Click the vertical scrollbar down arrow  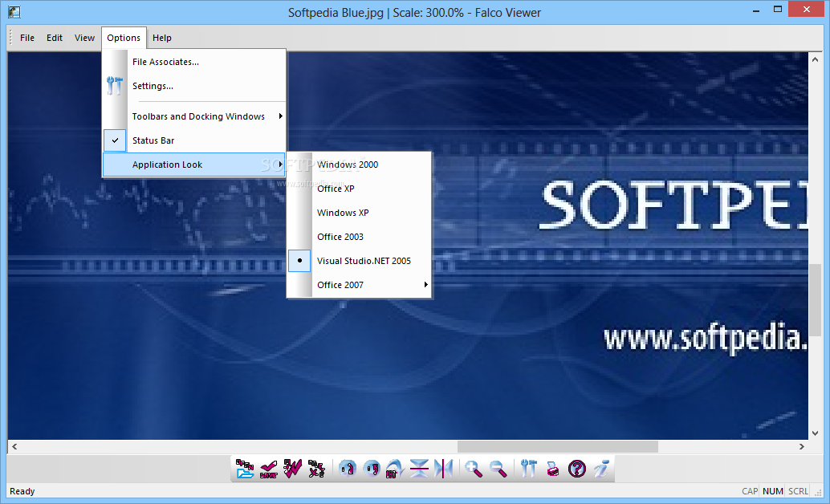tap(816, 433)
